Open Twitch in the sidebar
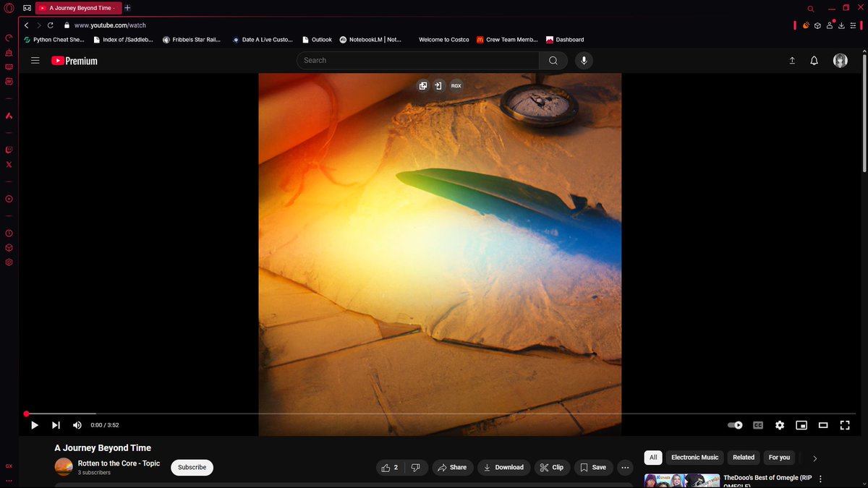The width and height of the screenshot is (868, 488). [x=9, y=150]
